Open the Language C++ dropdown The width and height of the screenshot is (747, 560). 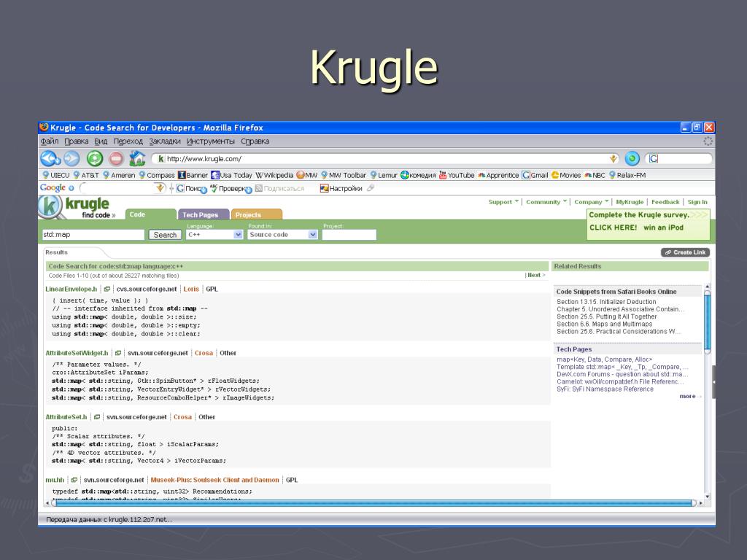coord(214,235)
